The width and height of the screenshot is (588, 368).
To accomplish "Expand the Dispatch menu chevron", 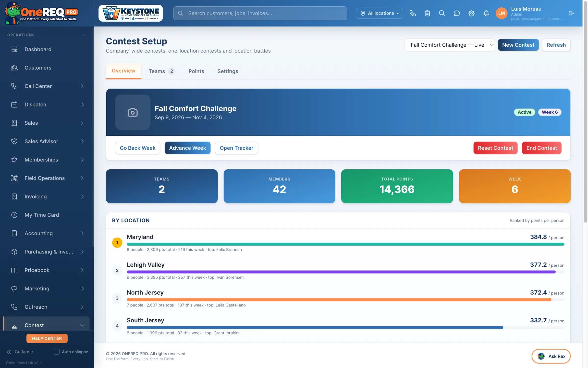I will (x=82, y=105).
